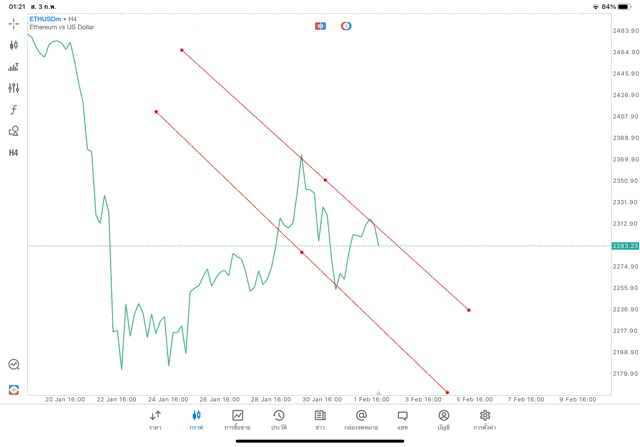Select the crosshair cursor tool
Screen dimensions: 640x447
click(x=14, y=23)
